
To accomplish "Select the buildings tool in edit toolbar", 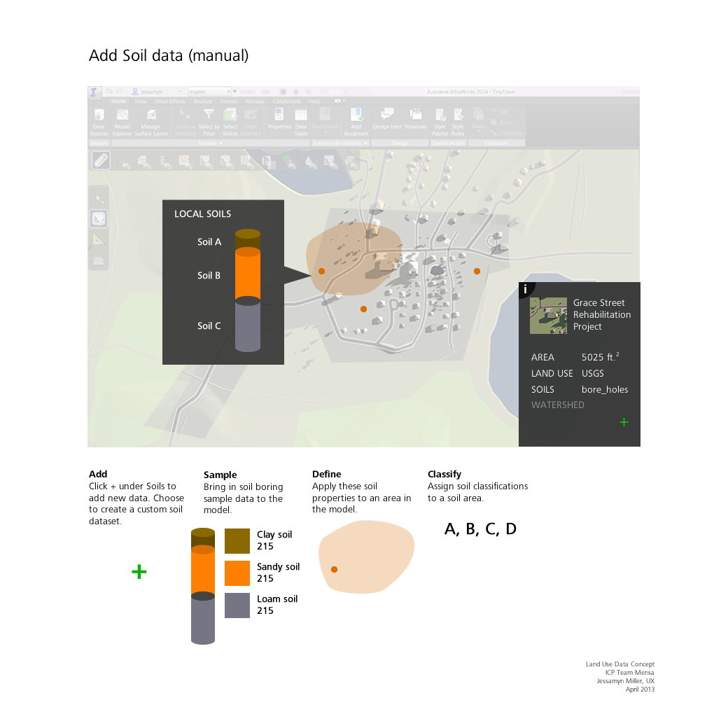I will [x=143, y=162].
